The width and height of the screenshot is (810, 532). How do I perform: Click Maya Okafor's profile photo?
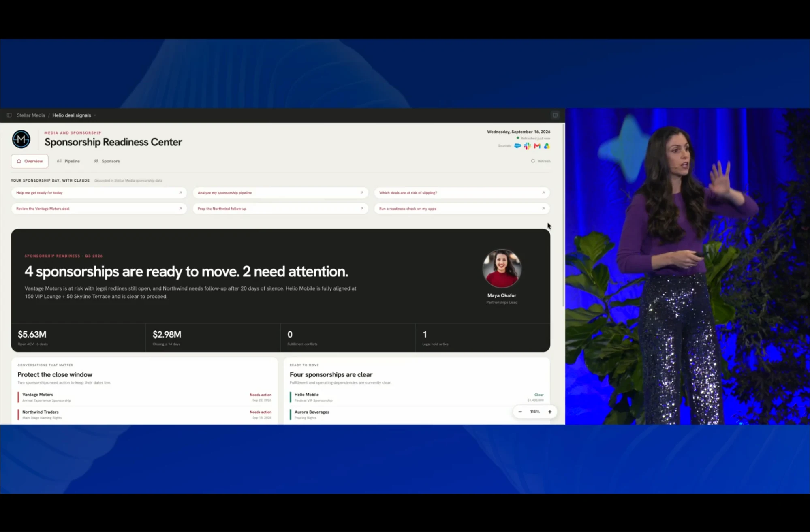tap(502, 268)
